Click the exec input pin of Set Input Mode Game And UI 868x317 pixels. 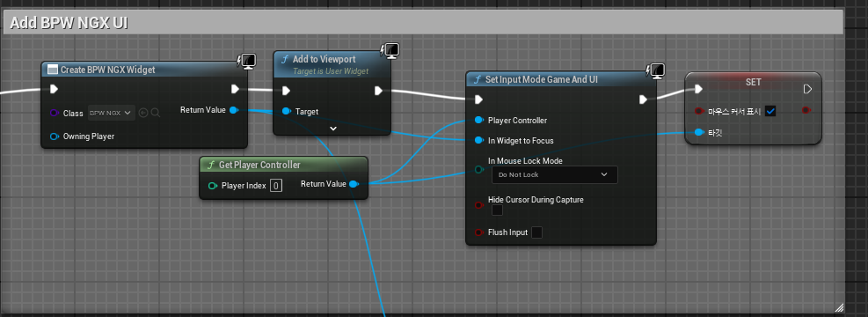point(478,100)
